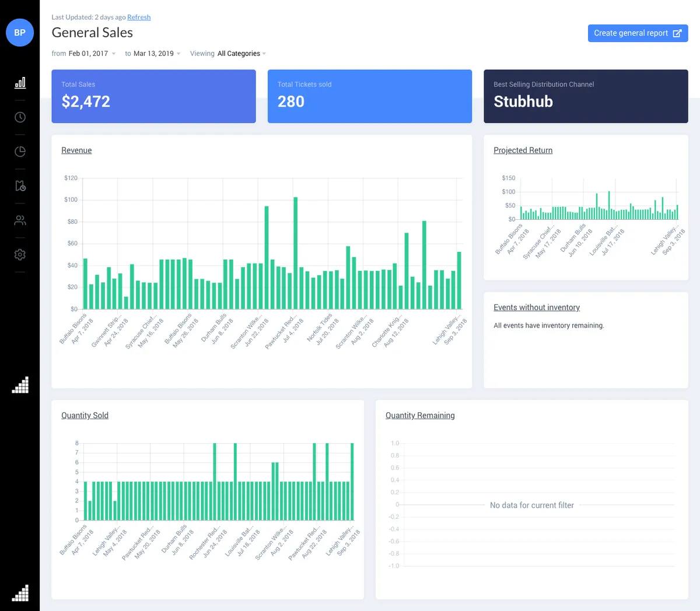Open Settings with the gear icon
700x611 pixels.
[x=20, y=254]
